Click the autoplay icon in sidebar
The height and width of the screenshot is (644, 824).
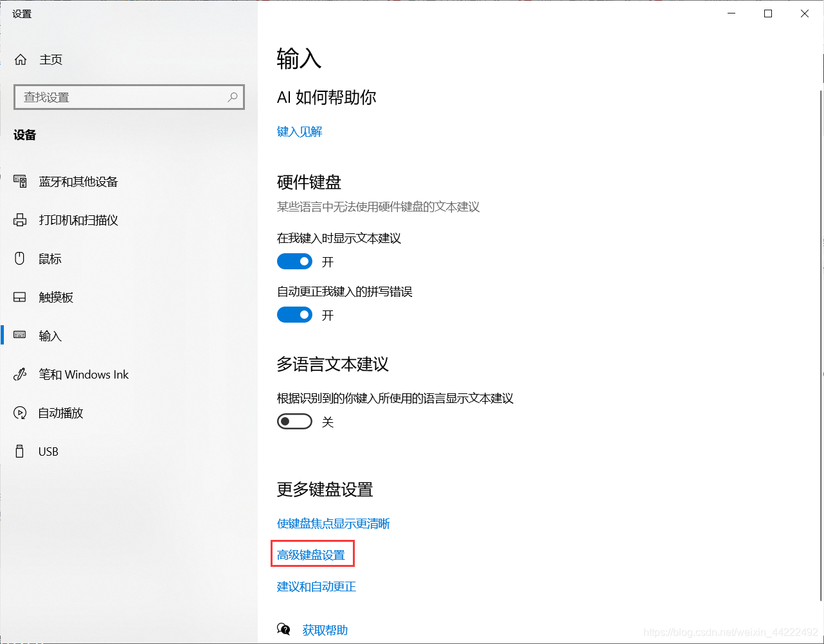(20, 413)
